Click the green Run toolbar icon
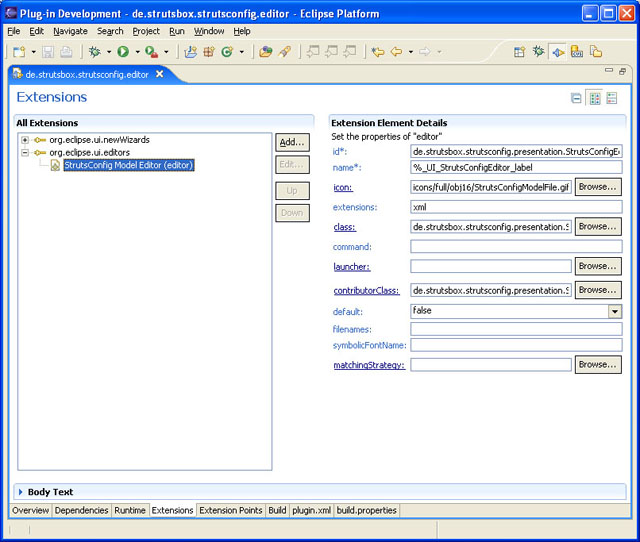Viewport: 640px width, 542px height. [x=123, y=52]
